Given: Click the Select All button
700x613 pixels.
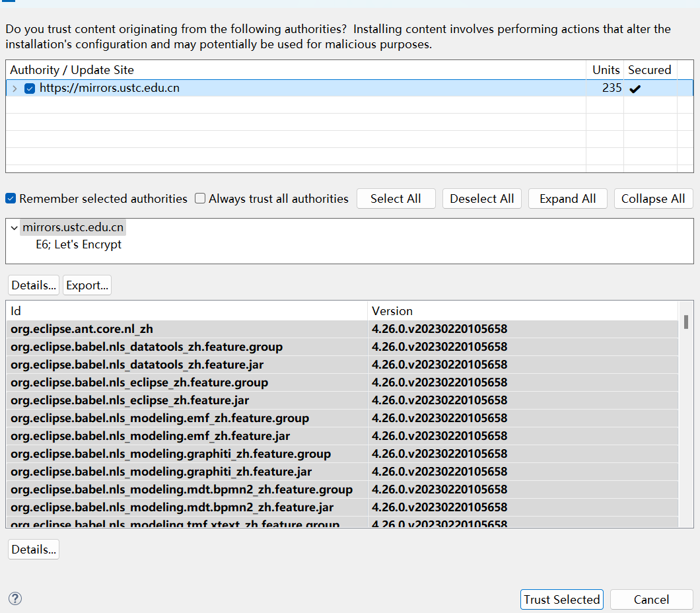Looking at the screenshot, I should pos(396,198).
